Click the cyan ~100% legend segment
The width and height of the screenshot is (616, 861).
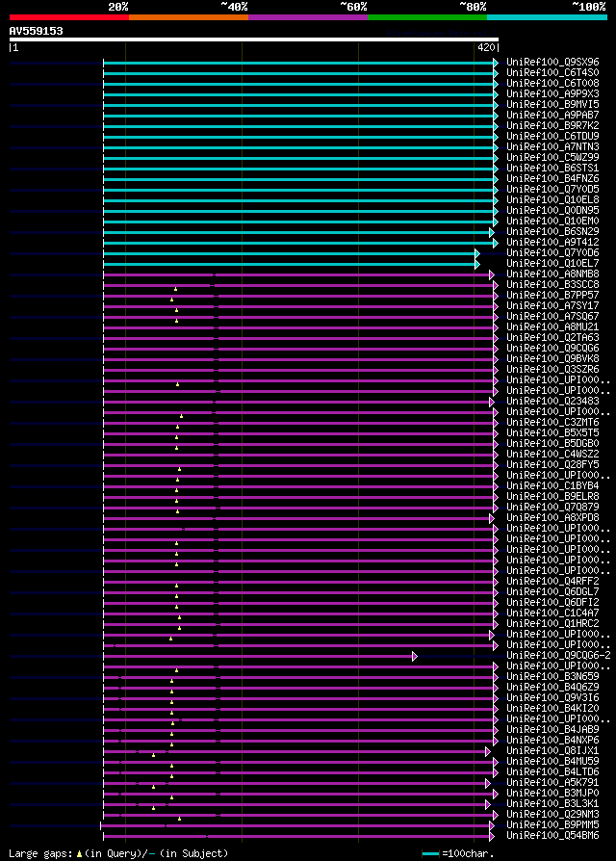[x=547, y=17]
